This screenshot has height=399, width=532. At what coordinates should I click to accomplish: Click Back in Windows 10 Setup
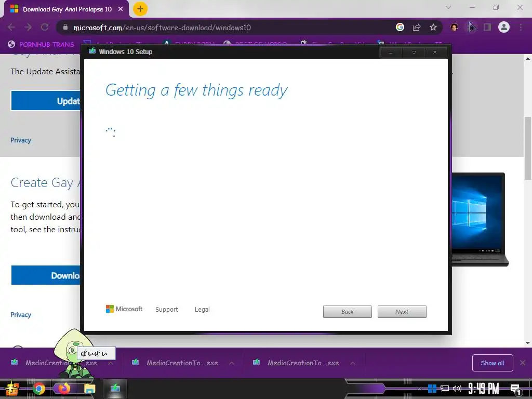(x=348, y=312)
